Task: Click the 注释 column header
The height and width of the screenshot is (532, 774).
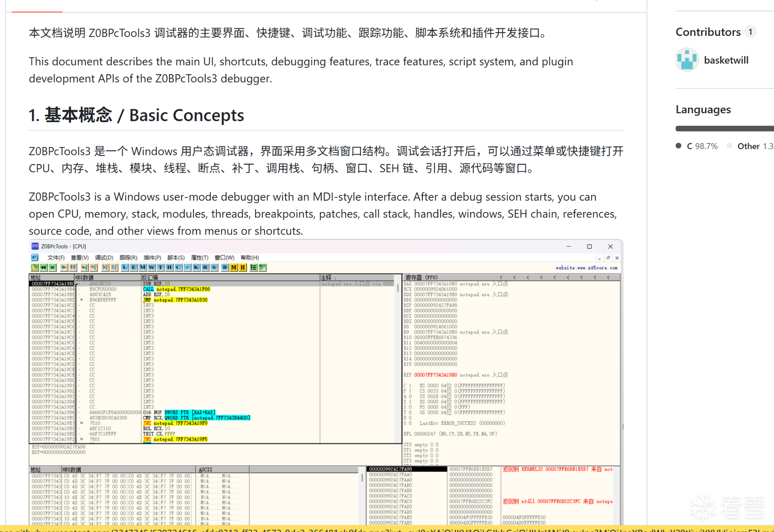Action: [358, 277]
